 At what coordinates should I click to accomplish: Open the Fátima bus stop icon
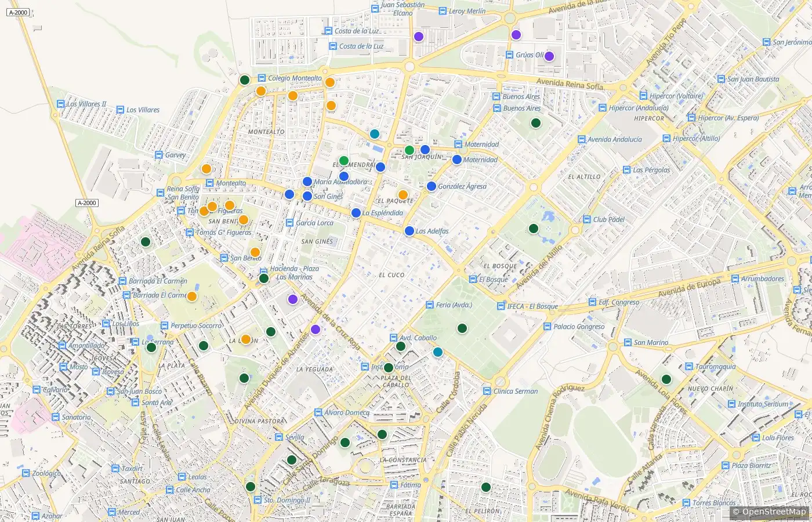click(x=394, y=485)
